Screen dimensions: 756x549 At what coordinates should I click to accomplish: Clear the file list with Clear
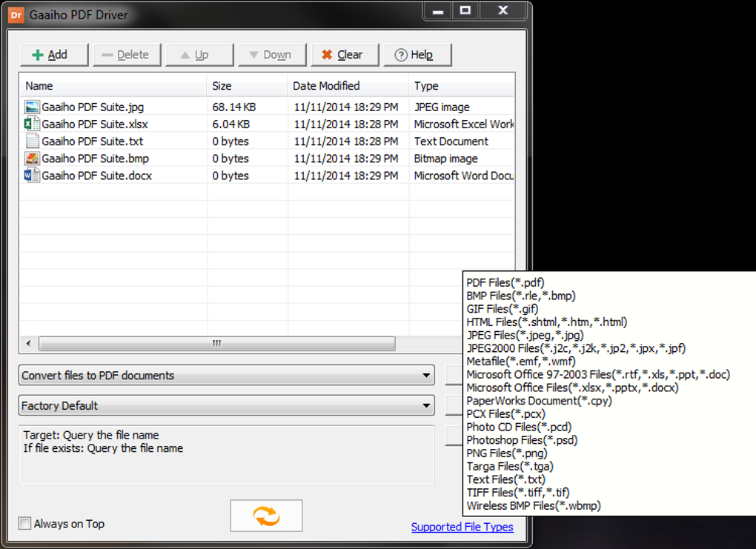345,55
